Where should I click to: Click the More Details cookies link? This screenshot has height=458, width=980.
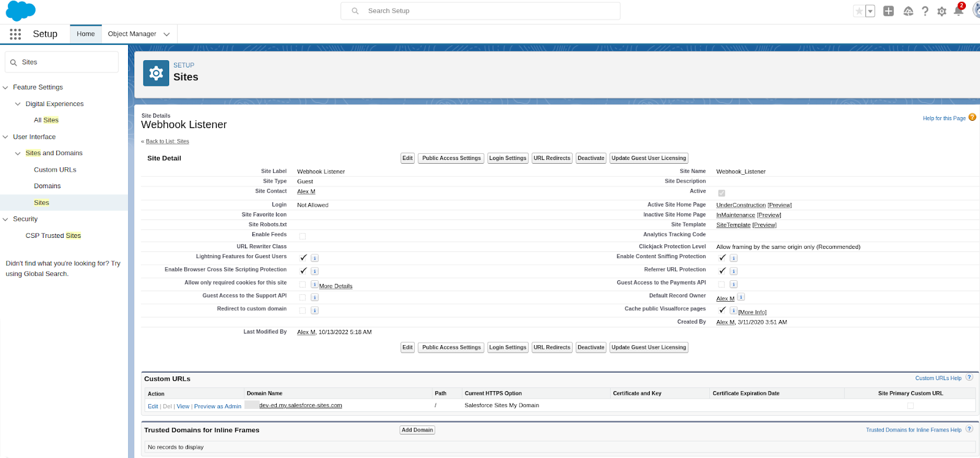click(x=336, y=286)
